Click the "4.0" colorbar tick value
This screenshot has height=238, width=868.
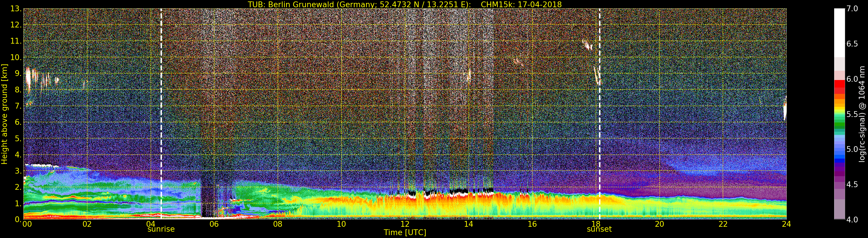(852, 220)
